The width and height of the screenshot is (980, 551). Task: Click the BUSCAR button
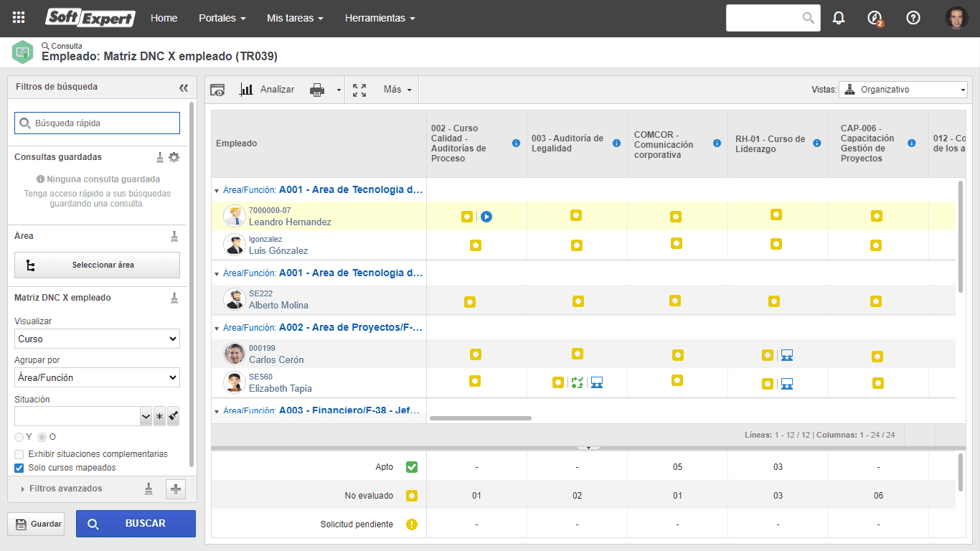click(x=136, y=524)
